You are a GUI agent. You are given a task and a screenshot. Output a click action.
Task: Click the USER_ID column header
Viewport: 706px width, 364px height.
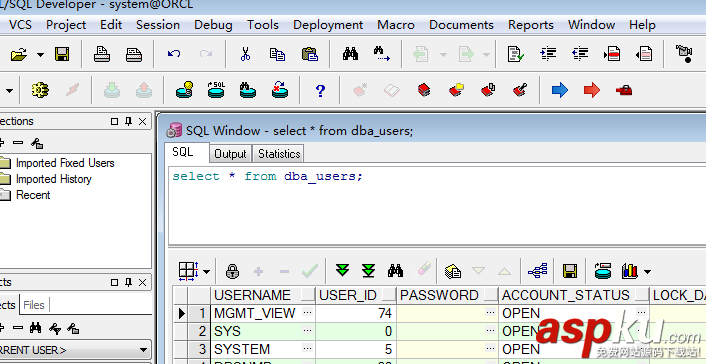356,295
